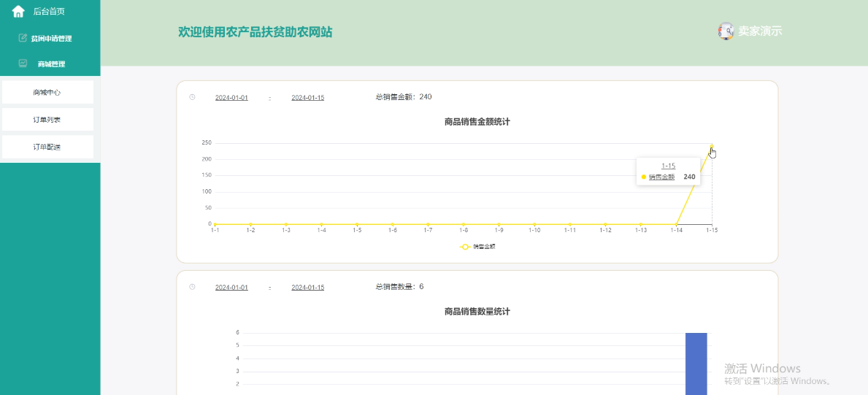868x395 pixels.
Task: Open 订单列表 submenu item
Action: click(47, 120)
